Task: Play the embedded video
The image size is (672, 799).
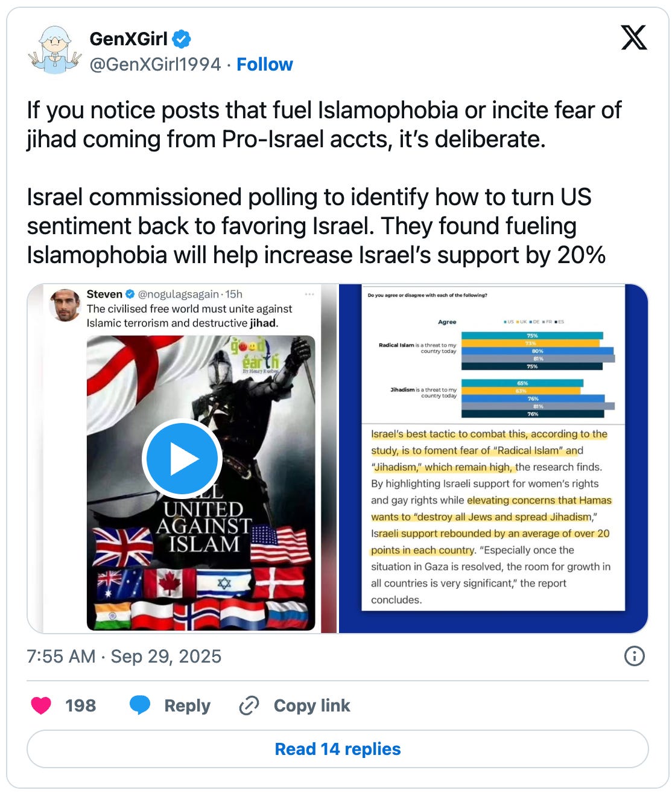Action: (x=182, y=459)
